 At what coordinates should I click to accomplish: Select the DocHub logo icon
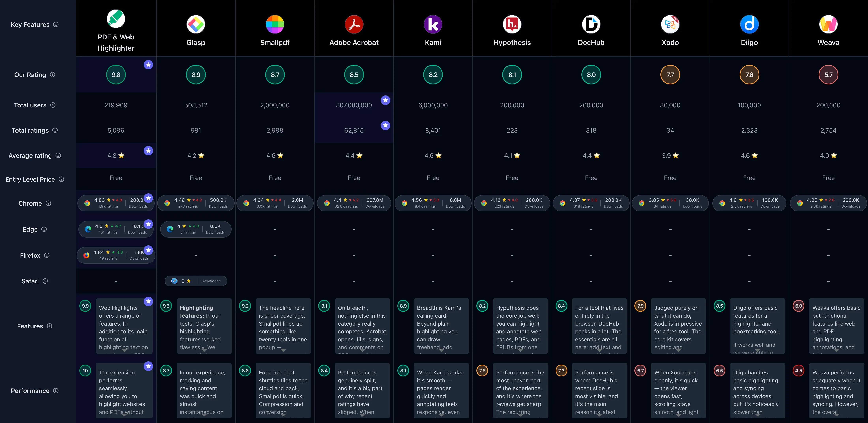pyautogui.click(x=591, y=24)
